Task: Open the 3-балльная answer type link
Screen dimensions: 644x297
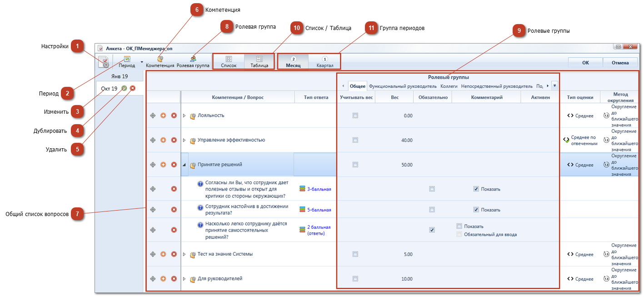Action: [x=319, y=189]
